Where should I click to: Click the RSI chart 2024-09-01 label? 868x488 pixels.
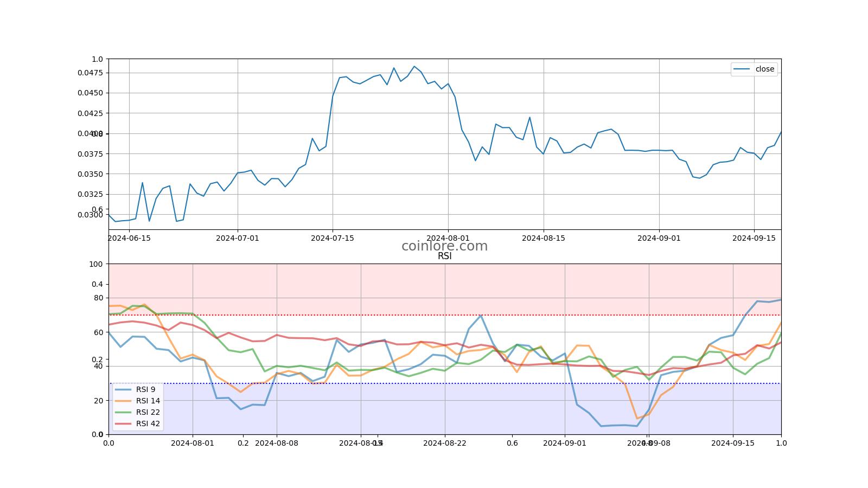pos(565,443)
